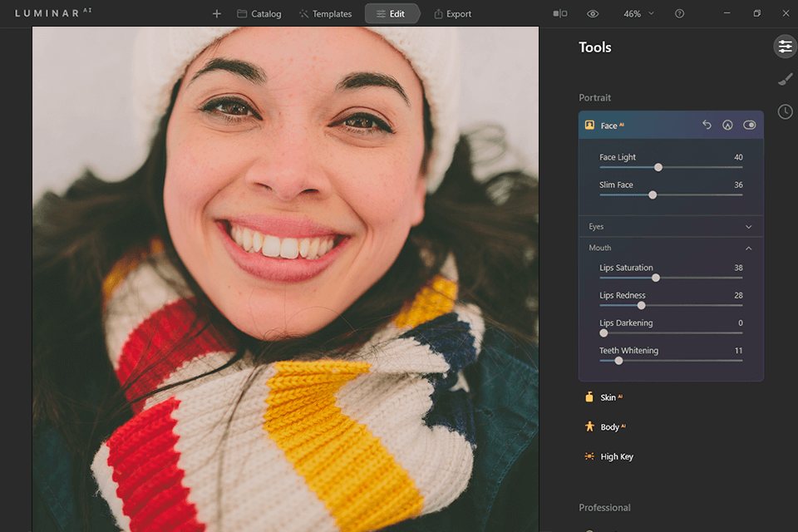Open the Catalog tab

259,14
